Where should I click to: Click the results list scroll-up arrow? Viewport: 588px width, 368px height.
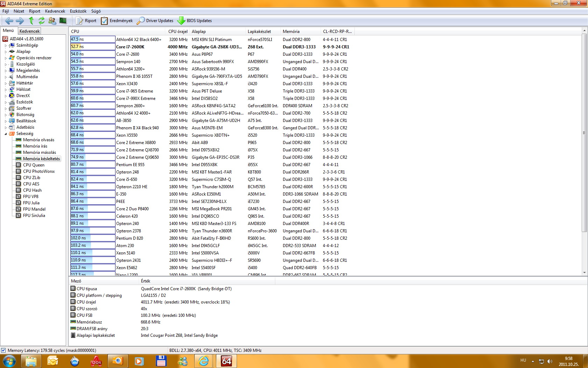(x=584, y=30)
